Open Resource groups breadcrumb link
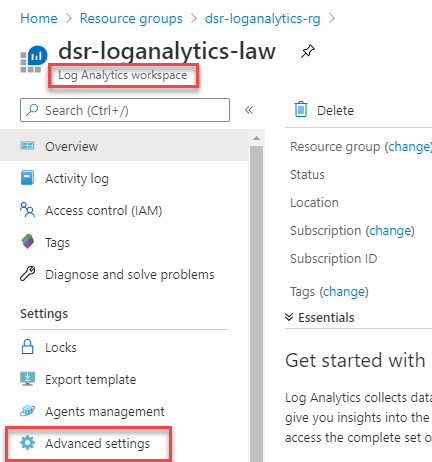This screenshot has height=462, width=432. (x=131, y=18)
